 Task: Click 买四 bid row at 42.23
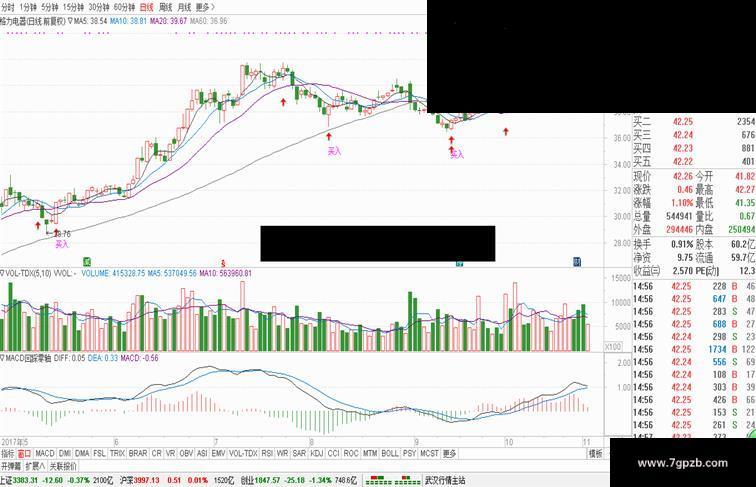tap(694, 148)
